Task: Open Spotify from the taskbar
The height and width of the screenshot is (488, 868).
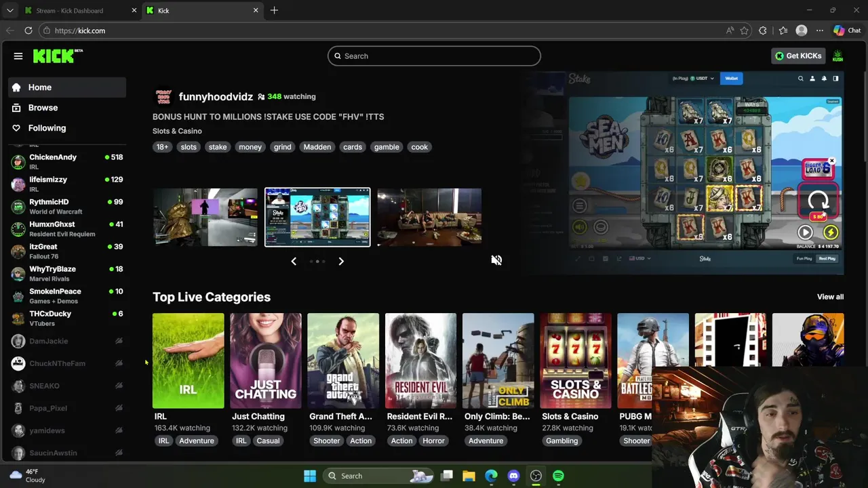Action: [x=558, y=476]
